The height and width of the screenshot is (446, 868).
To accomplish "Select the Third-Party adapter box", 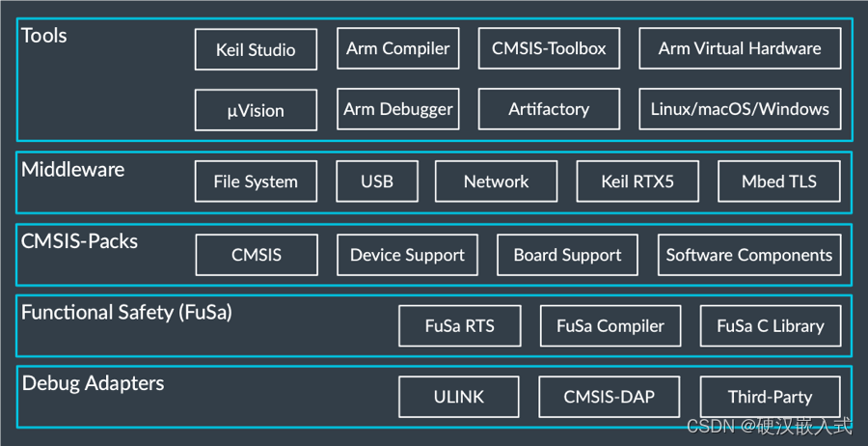I will (x=770, y=397).
